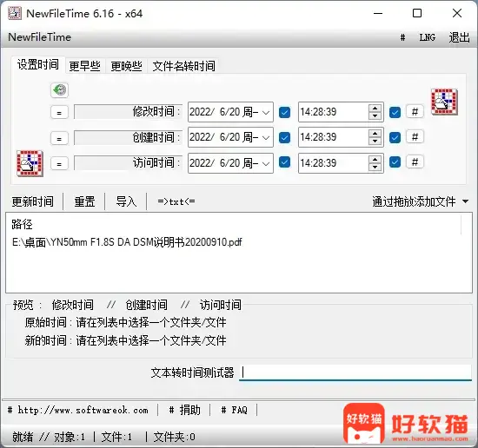The width and height of the screenshot is (478, 448).
Task: Open the 文件名转时间 tab
Action: [x=184, y=66]
